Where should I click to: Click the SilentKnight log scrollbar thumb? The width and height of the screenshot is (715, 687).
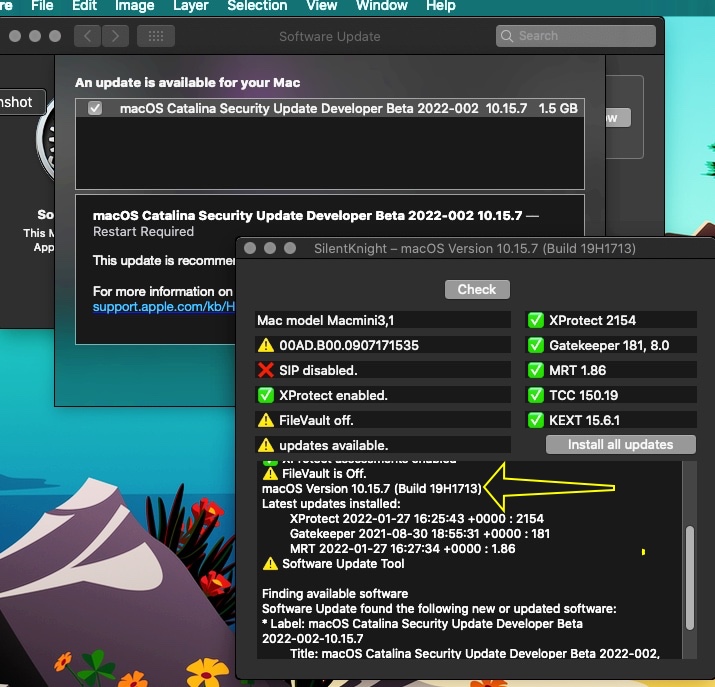point(690,578)
